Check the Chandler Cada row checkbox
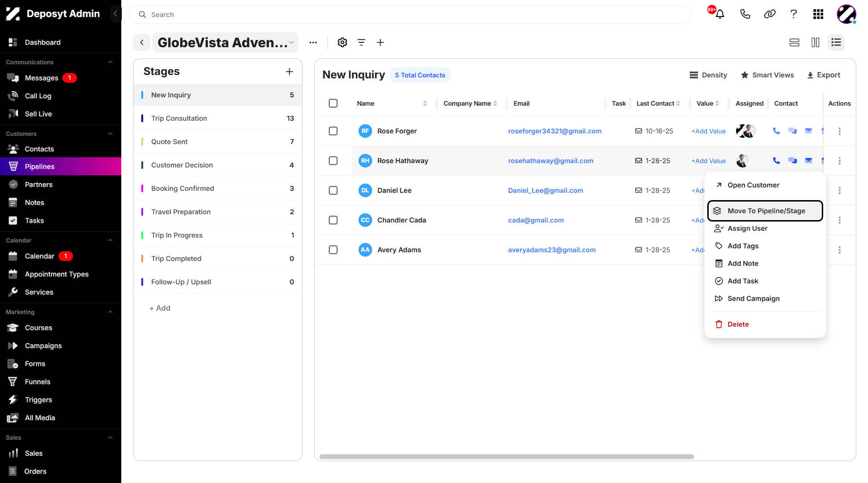This screenshot has height=483, width=868. click(333, 220)
